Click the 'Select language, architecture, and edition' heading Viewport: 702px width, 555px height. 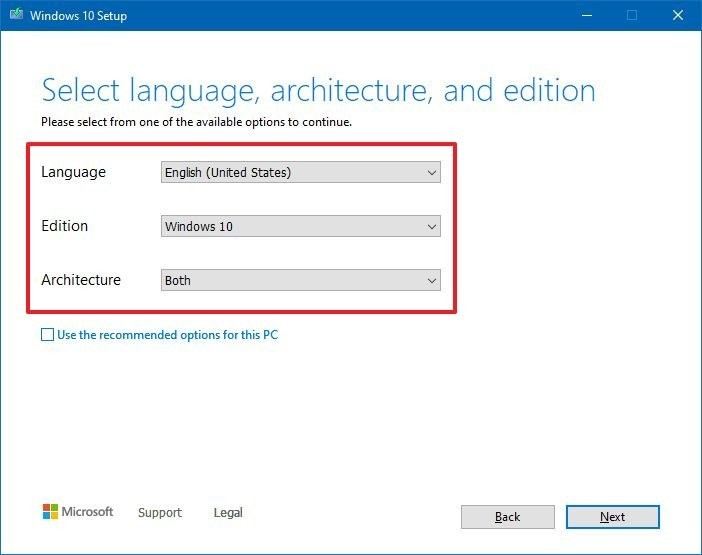coord(318,91)
